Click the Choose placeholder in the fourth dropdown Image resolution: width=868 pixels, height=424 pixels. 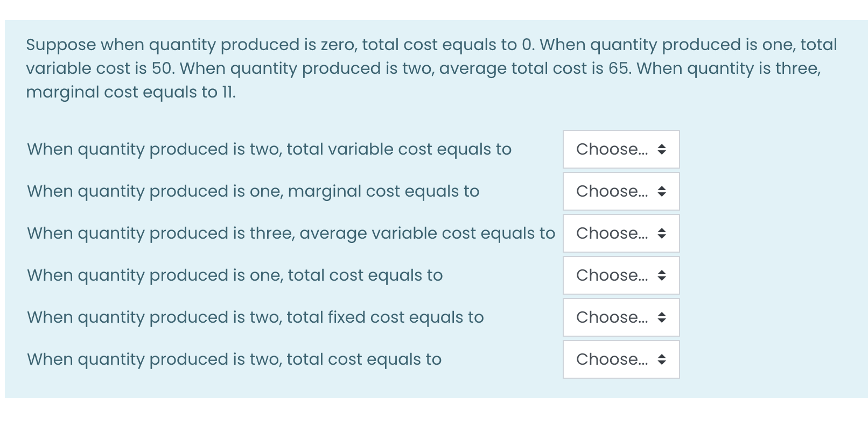[612, 275]
